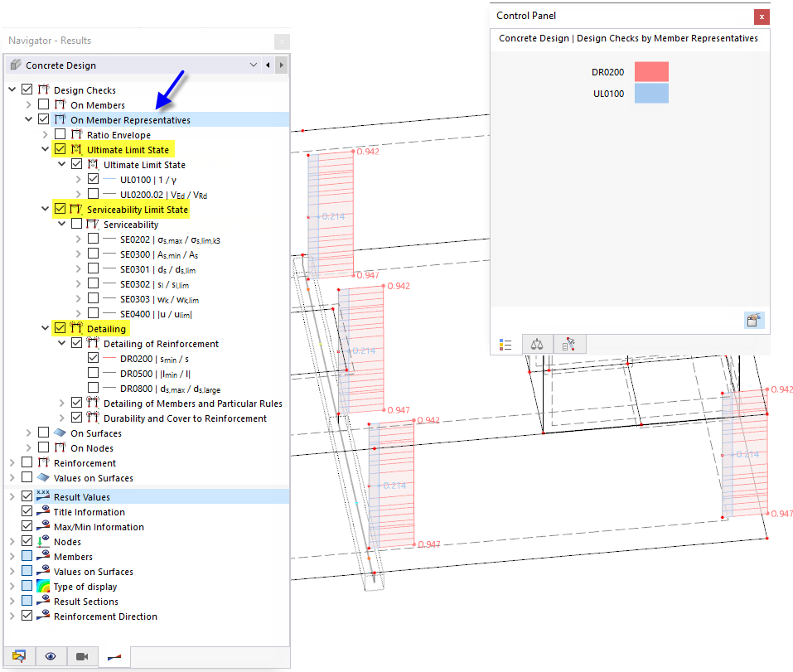Collapse the highlighted Ultimate Limit State node

coord(45,149)
